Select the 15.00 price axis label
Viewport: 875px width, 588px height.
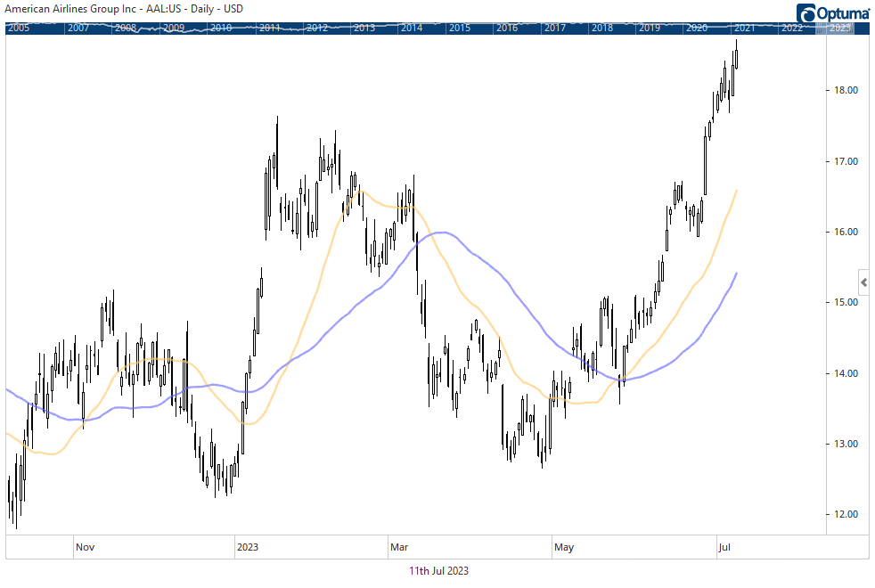pyautogui.click(x=846, y=302)
